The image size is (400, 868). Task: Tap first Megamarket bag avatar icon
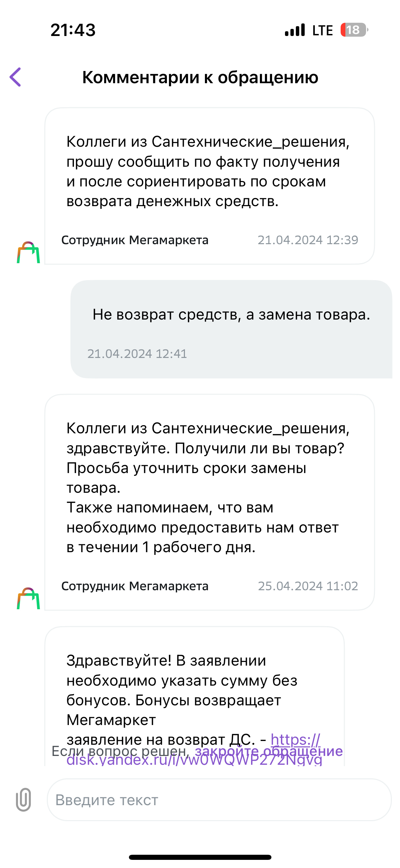[28, 252]
